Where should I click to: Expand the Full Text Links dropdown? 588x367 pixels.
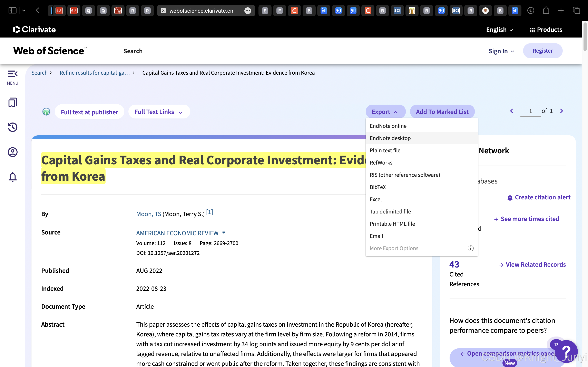click(159, 112)
